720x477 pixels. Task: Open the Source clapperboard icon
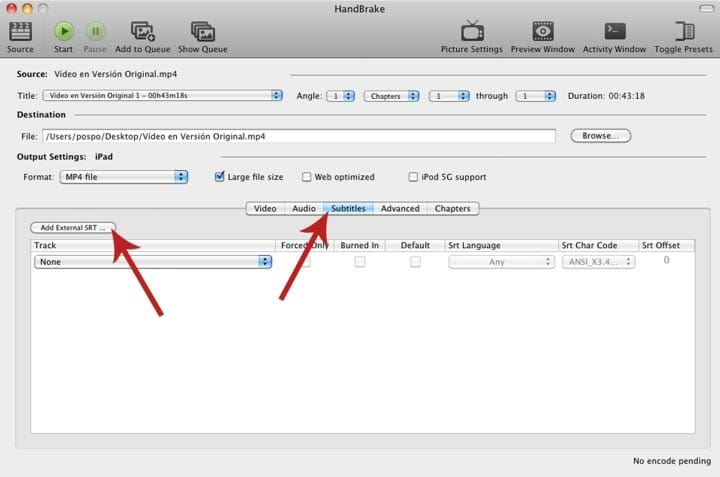pyautogui.click(x=20, y=32)
